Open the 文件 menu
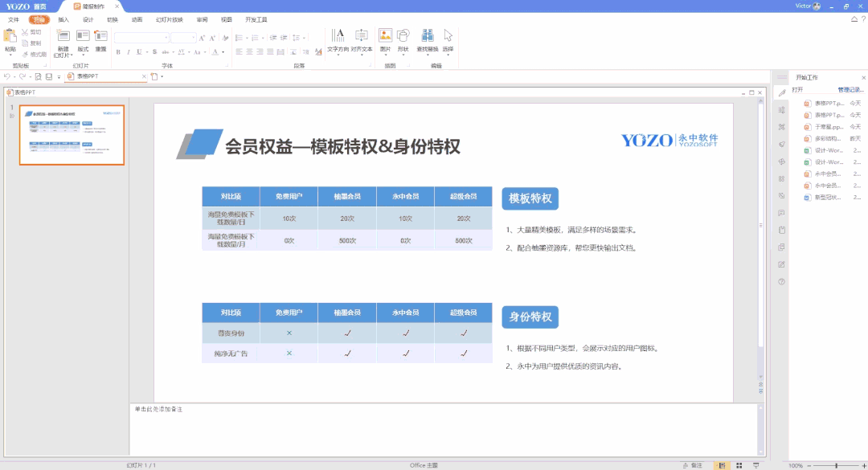The height and width of the screenshot is (470, 868). point(14,19)
